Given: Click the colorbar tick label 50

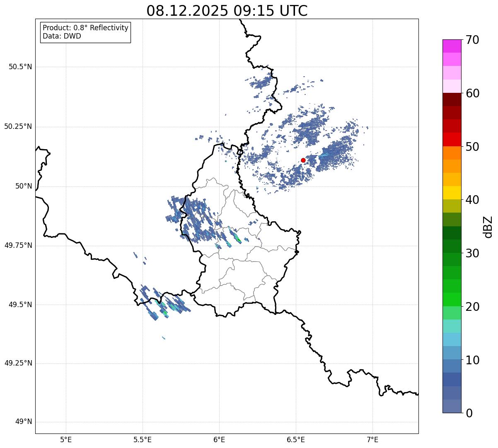Looking at the screenshot, I should pos(472,147).
